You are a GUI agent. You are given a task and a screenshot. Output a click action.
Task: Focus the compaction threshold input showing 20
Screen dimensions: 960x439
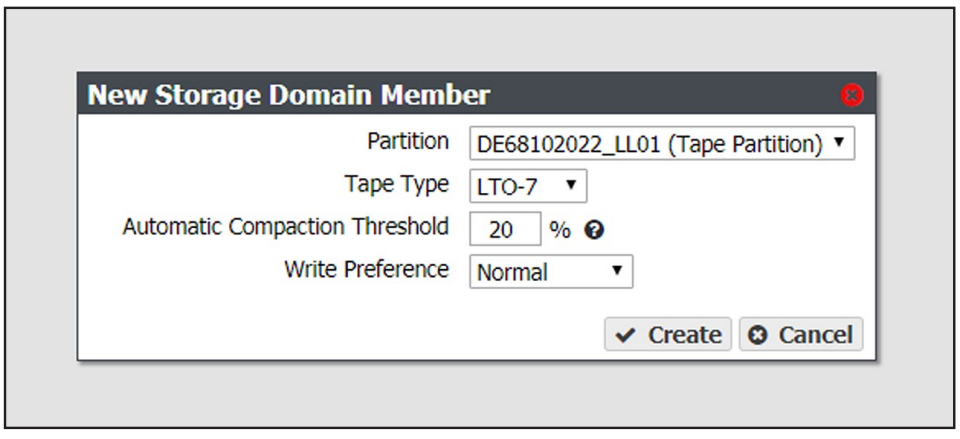click(x=505, y=229)
